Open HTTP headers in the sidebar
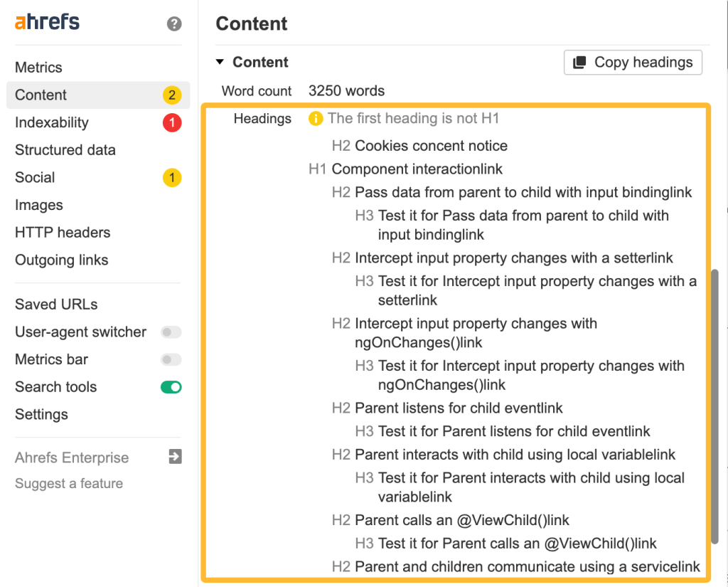The width and height of the screenshot is (728, 587). coord(63,233)
